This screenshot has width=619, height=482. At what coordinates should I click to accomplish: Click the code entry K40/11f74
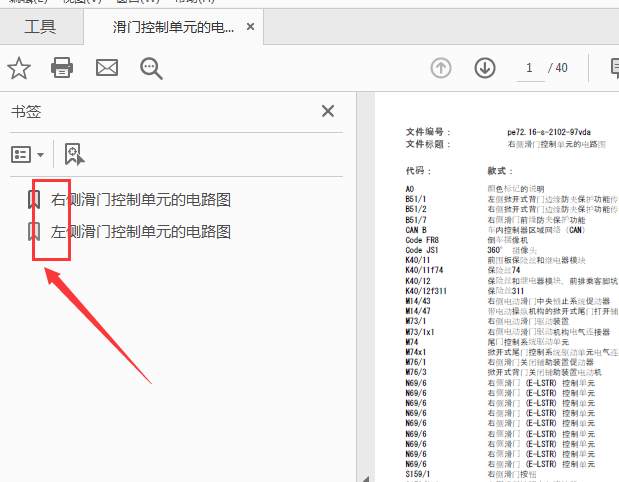coord(424,270)
